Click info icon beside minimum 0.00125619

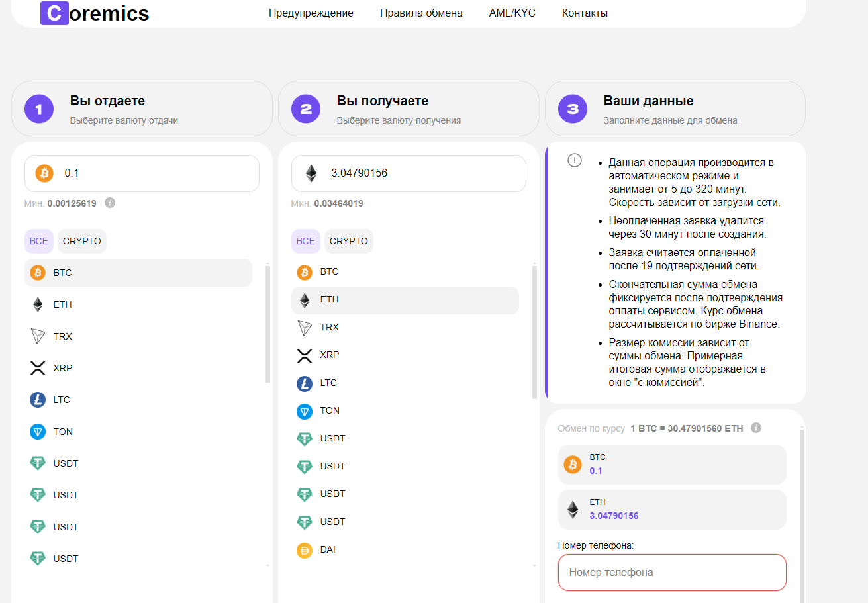(110, 203)
